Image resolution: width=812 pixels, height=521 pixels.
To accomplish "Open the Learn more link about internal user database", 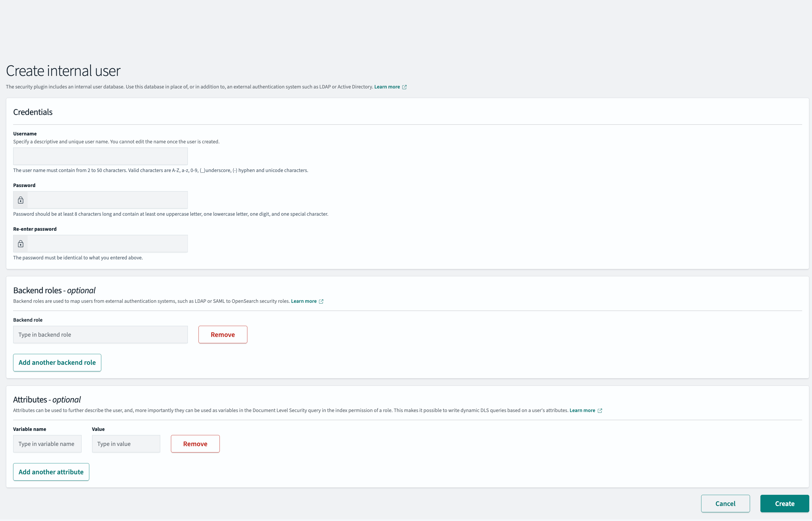I will [387, 87].
